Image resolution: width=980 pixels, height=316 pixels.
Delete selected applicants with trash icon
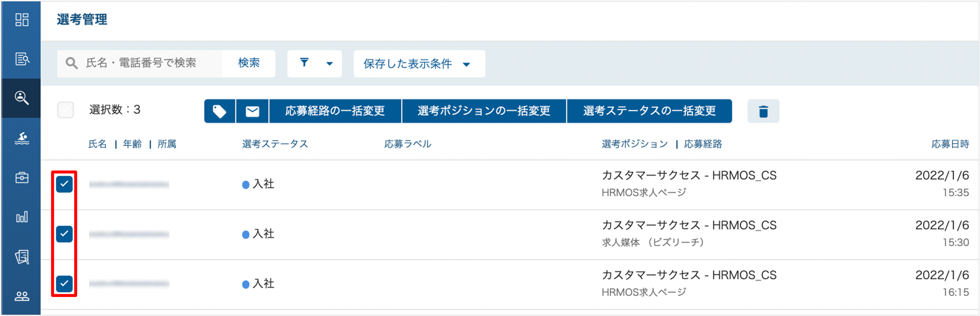763,111
